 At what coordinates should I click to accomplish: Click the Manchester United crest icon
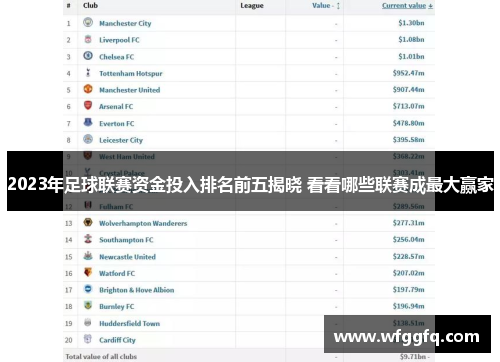click(x=88, y=89)
